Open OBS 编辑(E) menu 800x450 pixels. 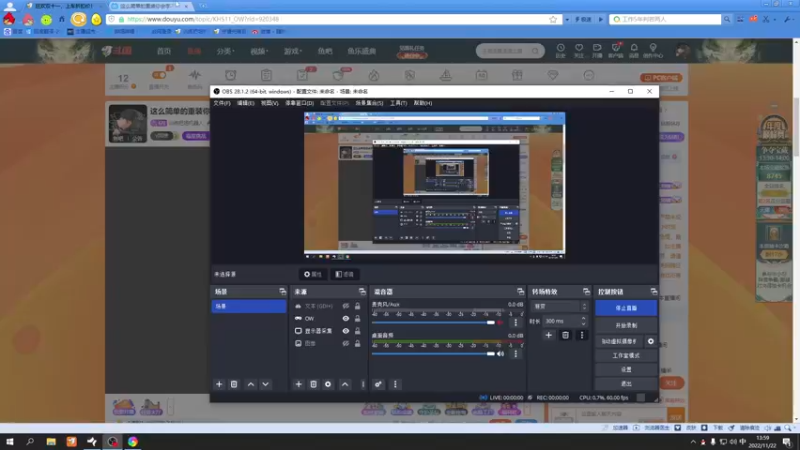(245, 103)
